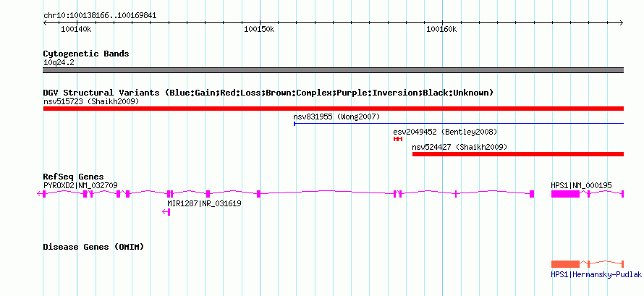The height and width of the screenshot is (296, 644).
Task: Click the nsv515723 (Shaikh2009) red loss bar
Action: click(334, 109)
